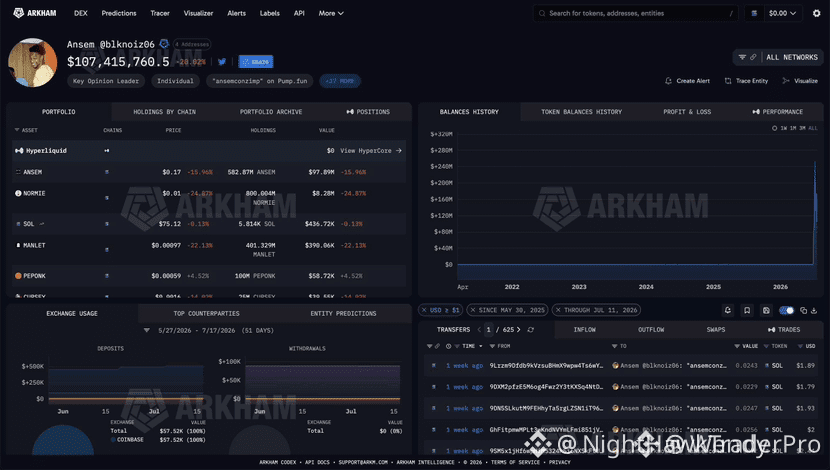Select the 1M chart range
This screenshot has height=470, width=830.
pos(792,128)
